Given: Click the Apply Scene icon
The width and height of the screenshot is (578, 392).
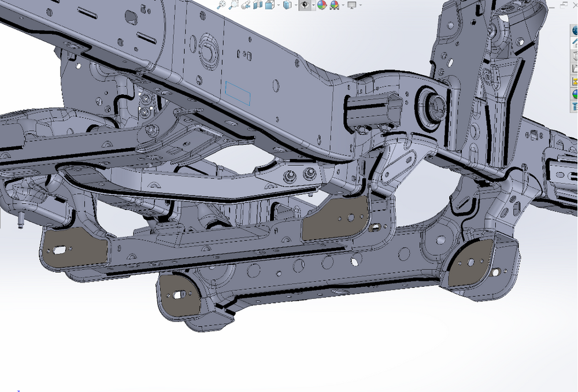Looking at the screenshot, I should tap(334, 5).
